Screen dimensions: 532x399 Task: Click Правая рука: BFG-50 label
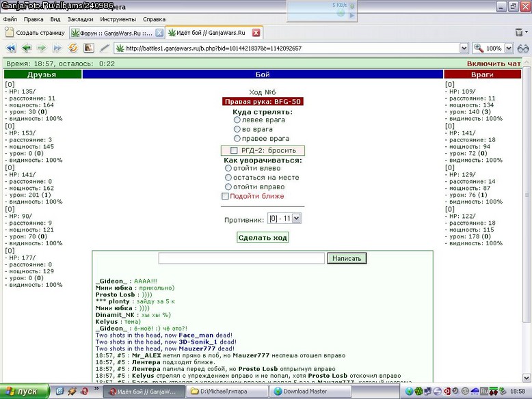[x=263, y=102]
